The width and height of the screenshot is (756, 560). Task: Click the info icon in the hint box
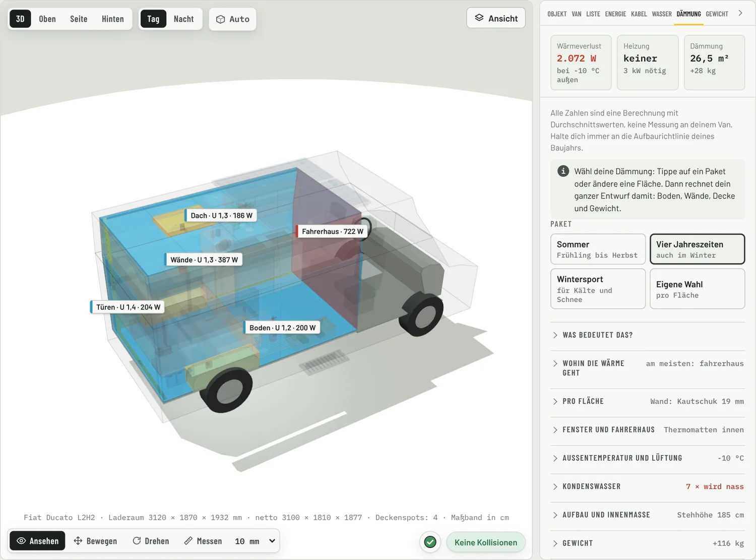[x=563, y=171]
